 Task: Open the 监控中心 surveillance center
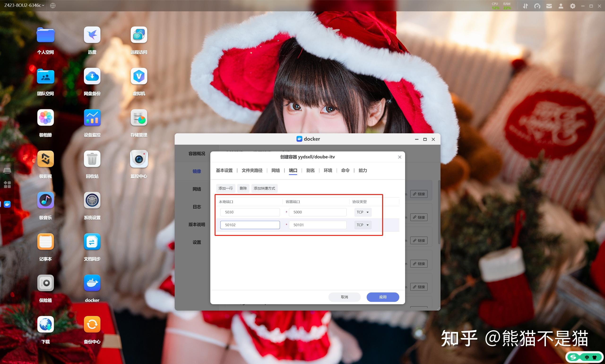138,159
